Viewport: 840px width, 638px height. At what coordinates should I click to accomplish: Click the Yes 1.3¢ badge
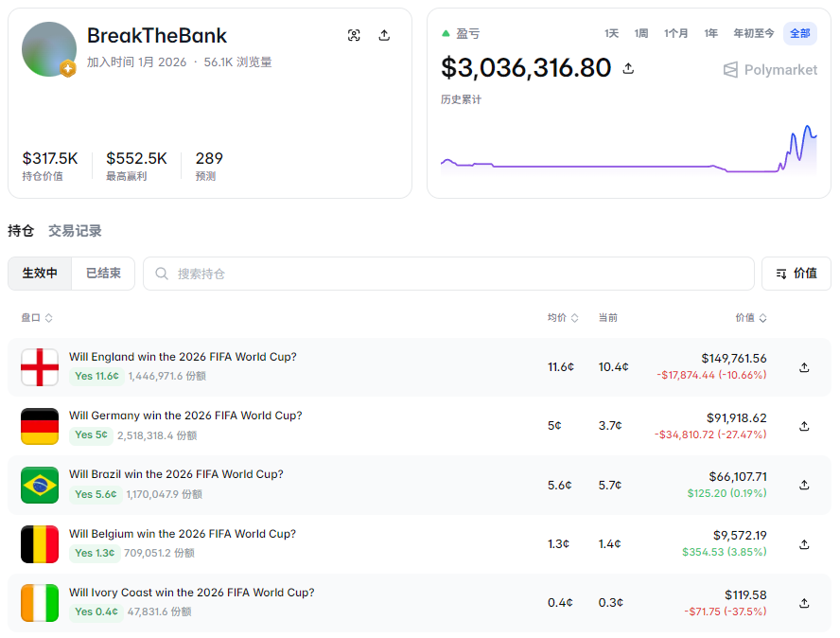[95, 553]
